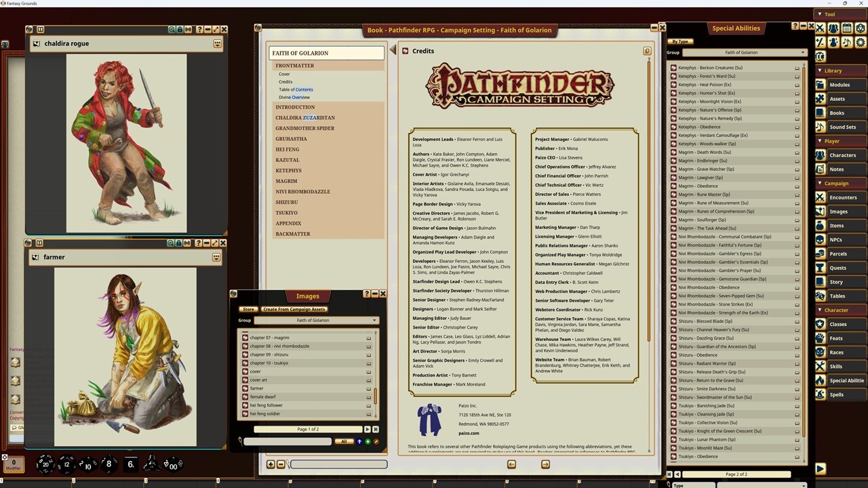Click the Store button in Images window
The height and width of the screenshot is (488, 868).
[x=248, y=308]
